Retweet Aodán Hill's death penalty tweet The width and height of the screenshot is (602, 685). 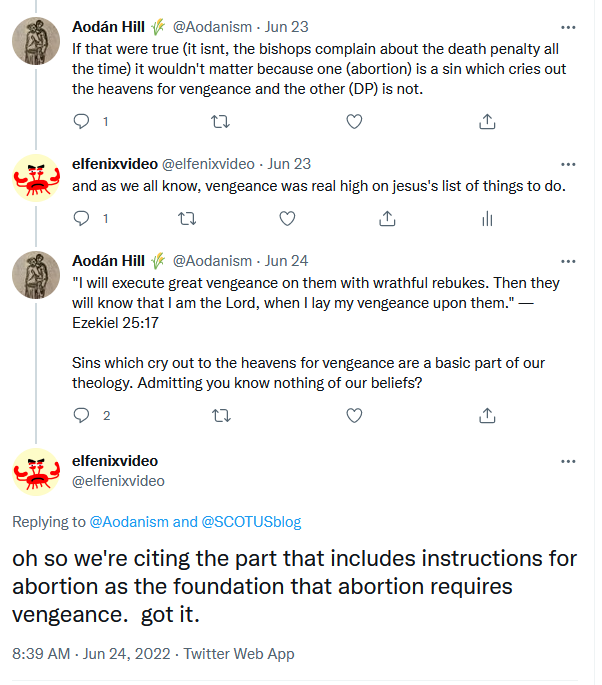222,122
